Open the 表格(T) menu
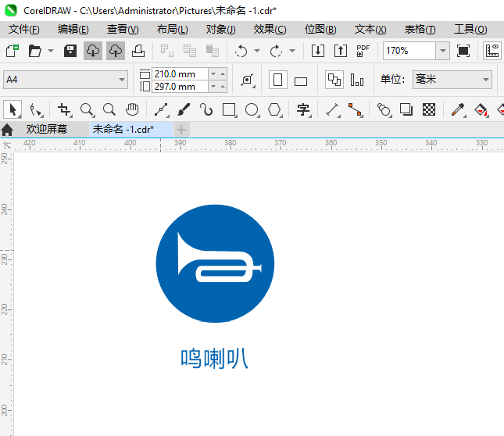Screen dimensions: 504x436 pyautogui.click(x=420, y=30)
